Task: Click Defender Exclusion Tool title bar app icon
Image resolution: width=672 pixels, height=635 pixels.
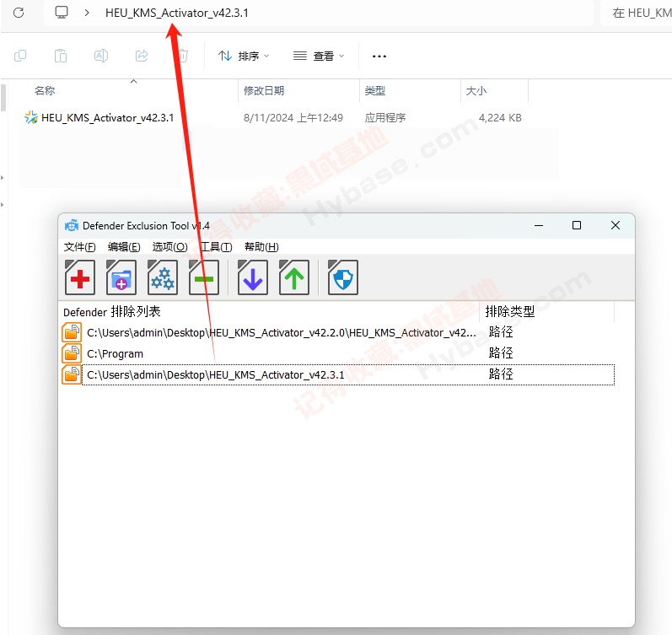Action: [x=72, y=225]
